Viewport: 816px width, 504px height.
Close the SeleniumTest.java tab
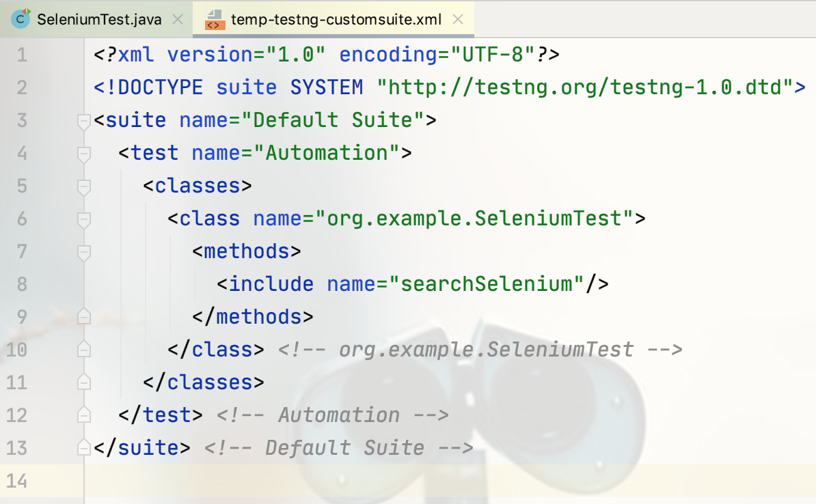pos(178,19)
